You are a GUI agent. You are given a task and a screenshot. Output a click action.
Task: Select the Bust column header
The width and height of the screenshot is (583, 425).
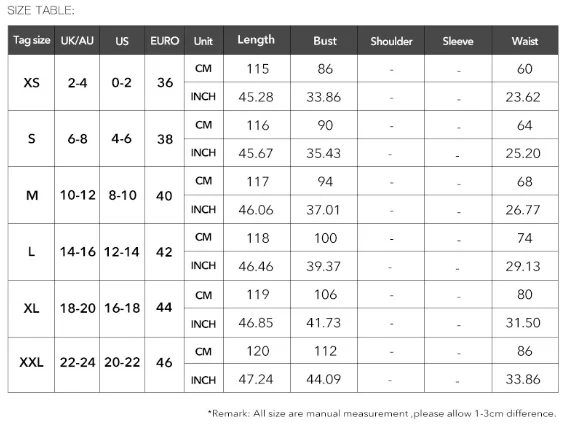(324, 40)
